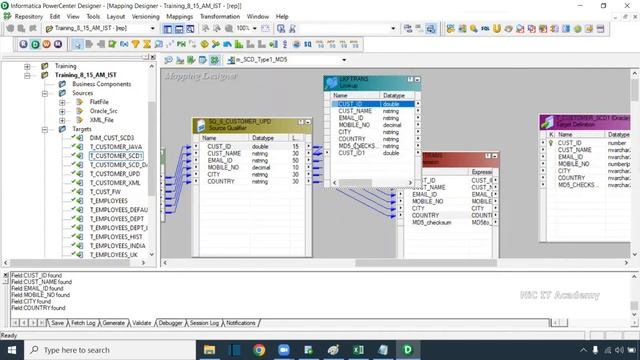
Task: Open the Zoom app from the taskbar
Action: 284,350
